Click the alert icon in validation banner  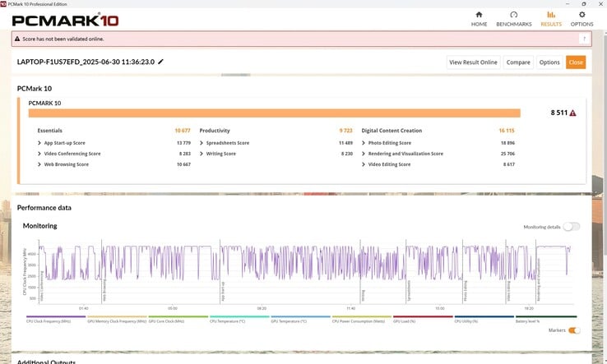(17, 39)
